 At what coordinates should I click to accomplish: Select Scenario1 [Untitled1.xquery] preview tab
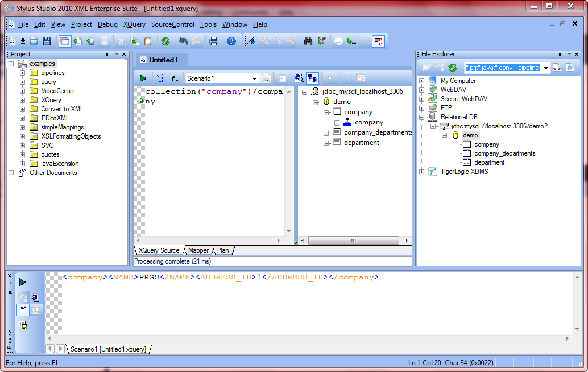tap(109, 349)
